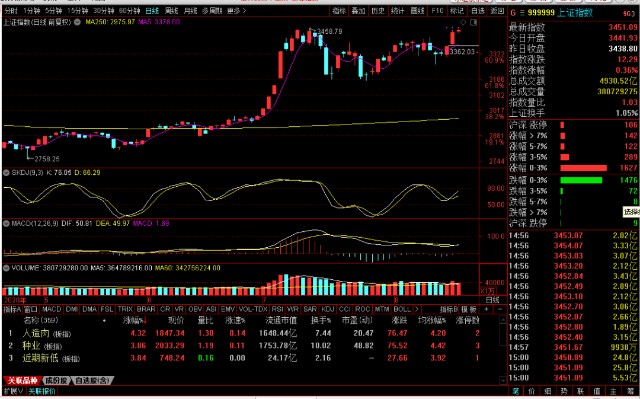640x399 pixels.
Task: Open the 模板 template tab
Action: point(469,310)
